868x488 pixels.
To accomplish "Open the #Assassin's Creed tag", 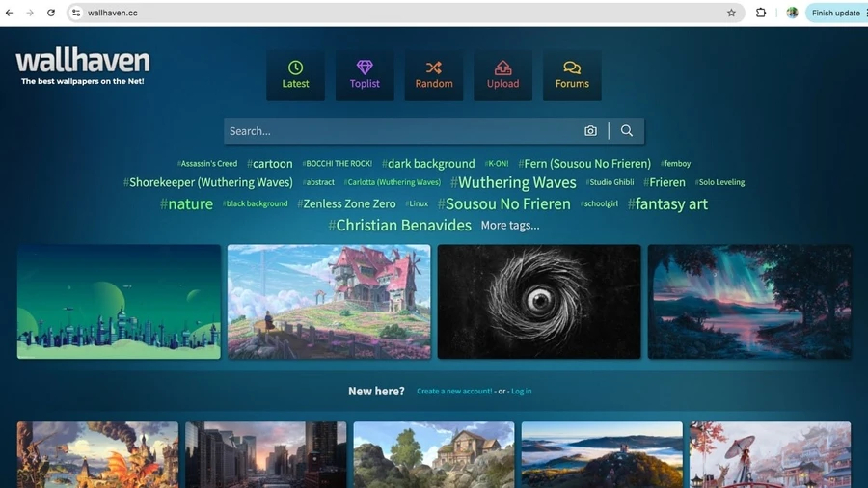I will tap(207, 164).
